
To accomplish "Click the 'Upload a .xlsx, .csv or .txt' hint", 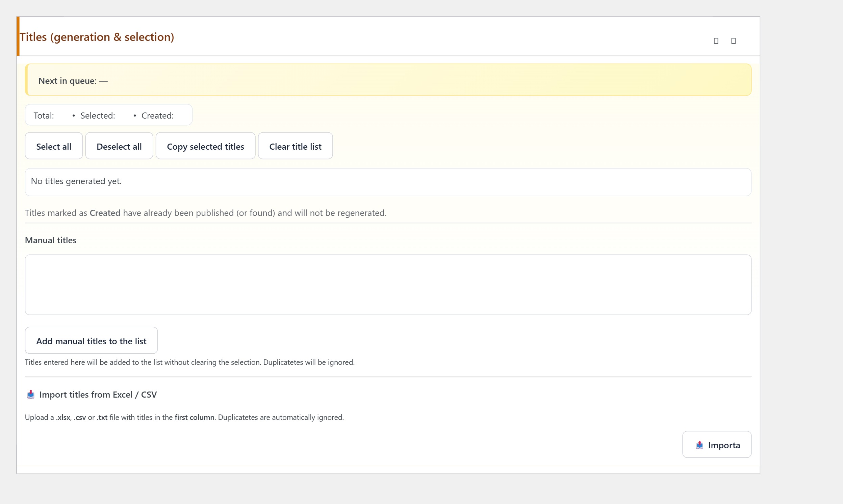I will tap(184, 418).
